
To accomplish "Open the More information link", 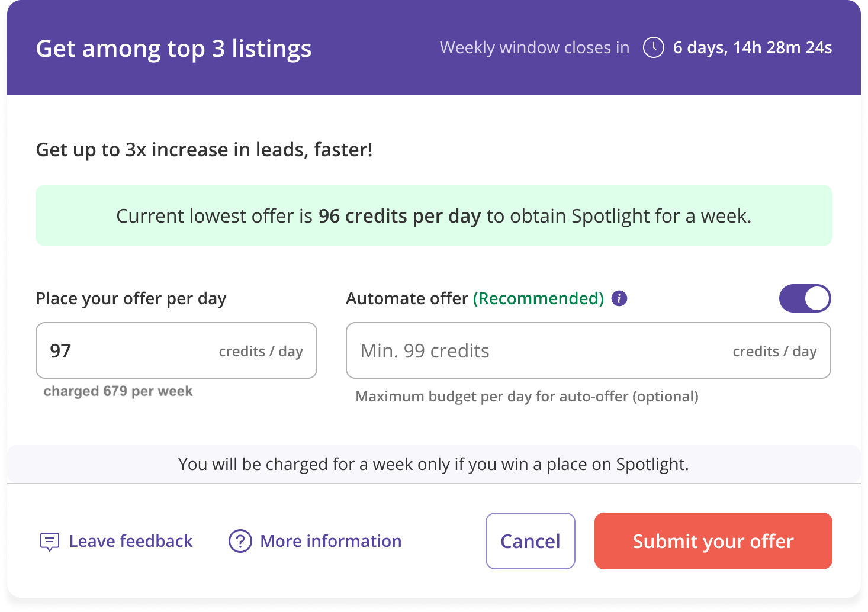I will tap(331, 541).
